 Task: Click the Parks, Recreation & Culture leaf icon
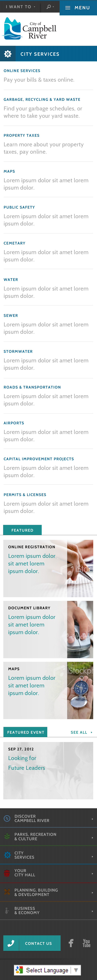tap(7, 837)
